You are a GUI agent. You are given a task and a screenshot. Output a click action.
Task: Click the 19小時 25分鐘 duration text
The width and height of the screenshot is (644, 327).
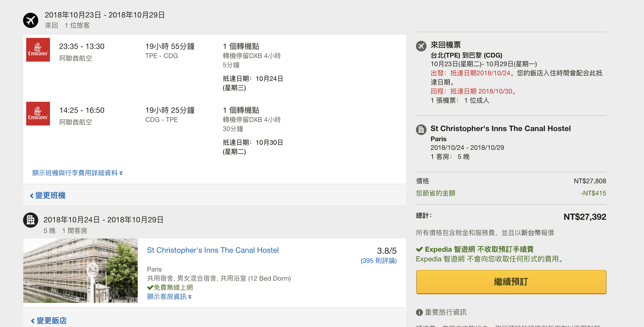tap(170, 110)
